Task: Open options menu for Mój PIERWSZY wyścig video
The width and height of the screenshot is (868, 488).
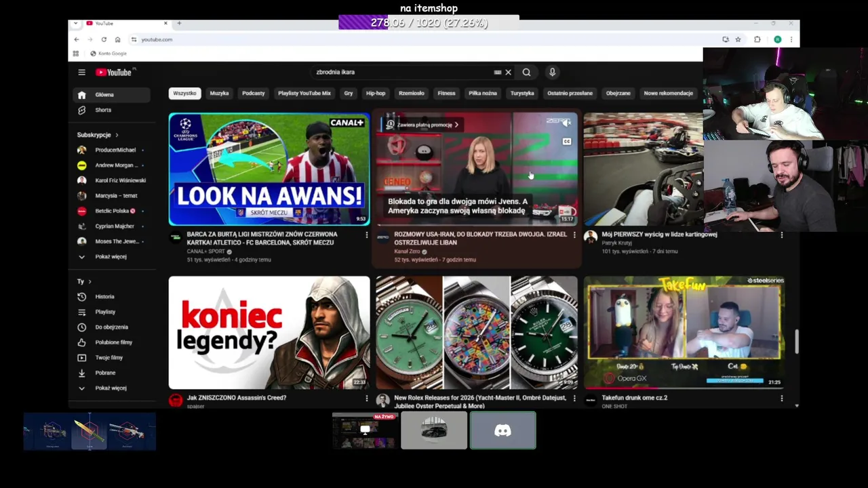Action: [782, 235]
